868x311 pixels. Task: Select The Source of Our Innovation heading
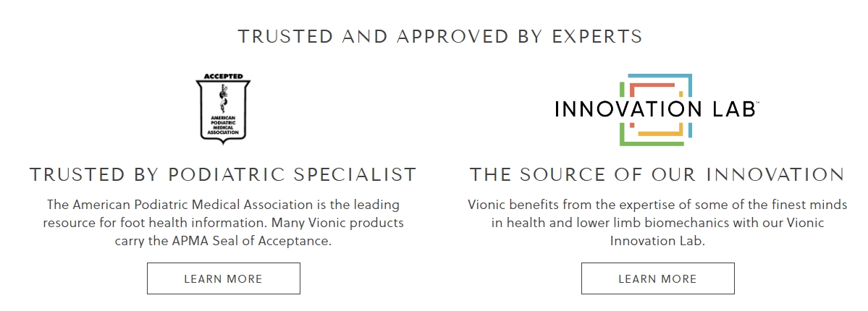click(657, 174)
